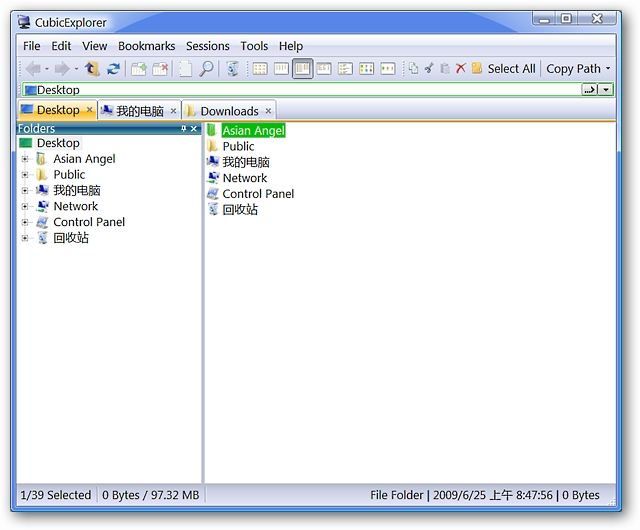Expand Control Panel in folder tree
Image resolution: width=640 pixels, height=530 pixels.
[25, 223]
